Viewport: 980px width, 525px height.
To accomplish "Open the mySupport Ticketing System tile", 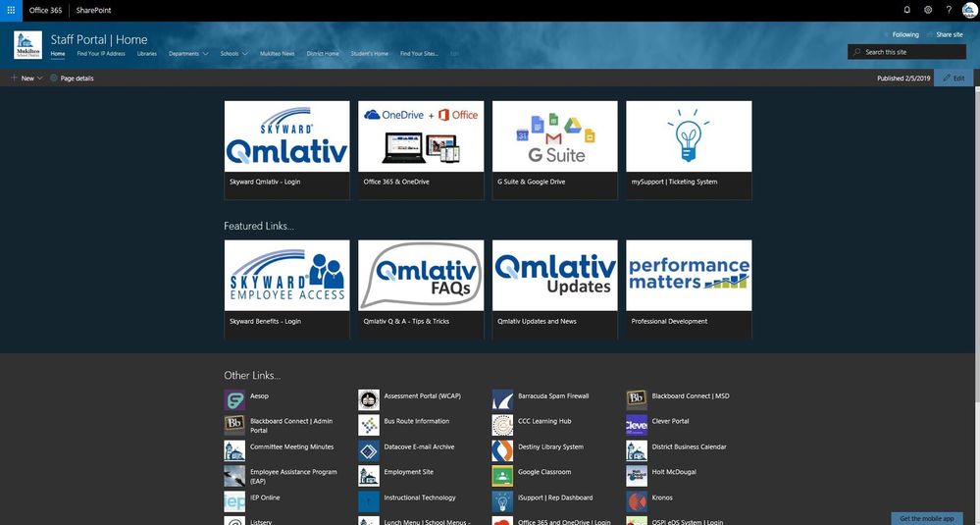I will [689, 150].
